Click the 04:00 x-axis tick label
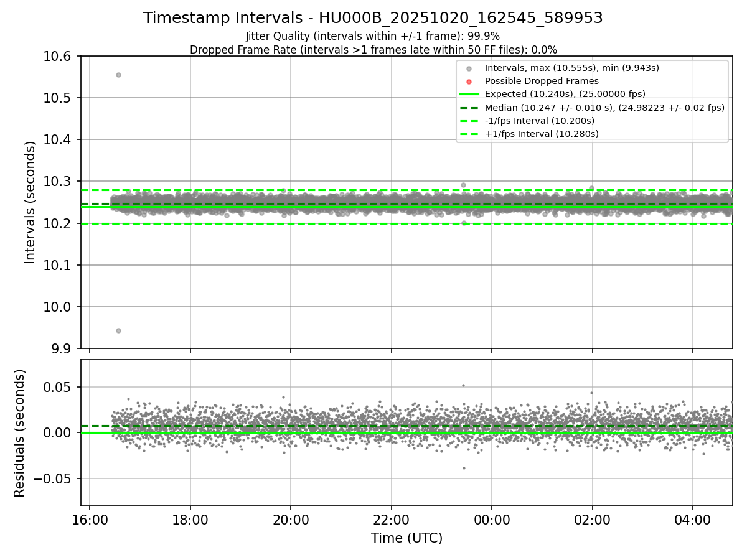Image resolution: width=747 pixels, height=560 pixels. pyautogui.click(x=693, y=520)
